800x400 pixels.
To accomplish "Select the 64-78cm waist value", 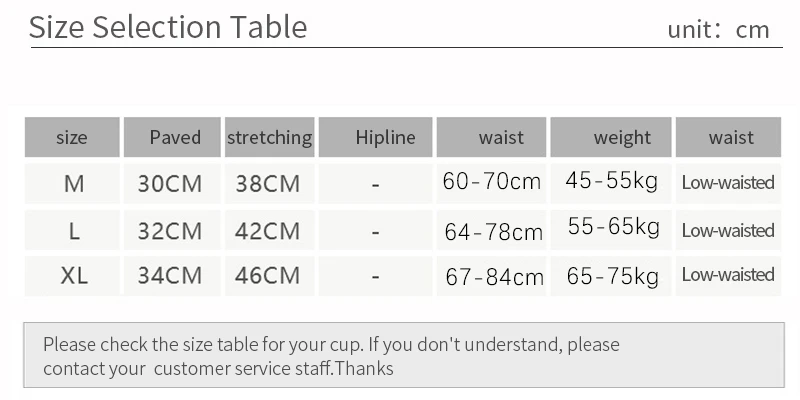I will [x=493, y=232].
